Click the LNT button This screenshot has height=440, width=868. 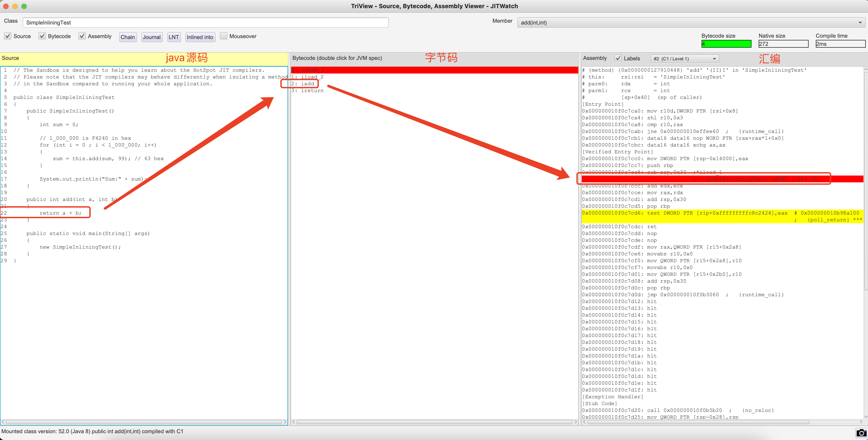pos(174,37)
